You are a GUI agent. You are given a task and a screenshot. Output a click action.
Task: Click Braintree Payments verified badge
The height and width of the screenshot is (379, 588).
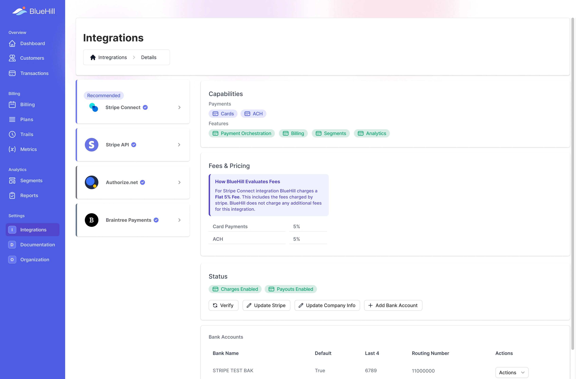[x=156, y=220]
